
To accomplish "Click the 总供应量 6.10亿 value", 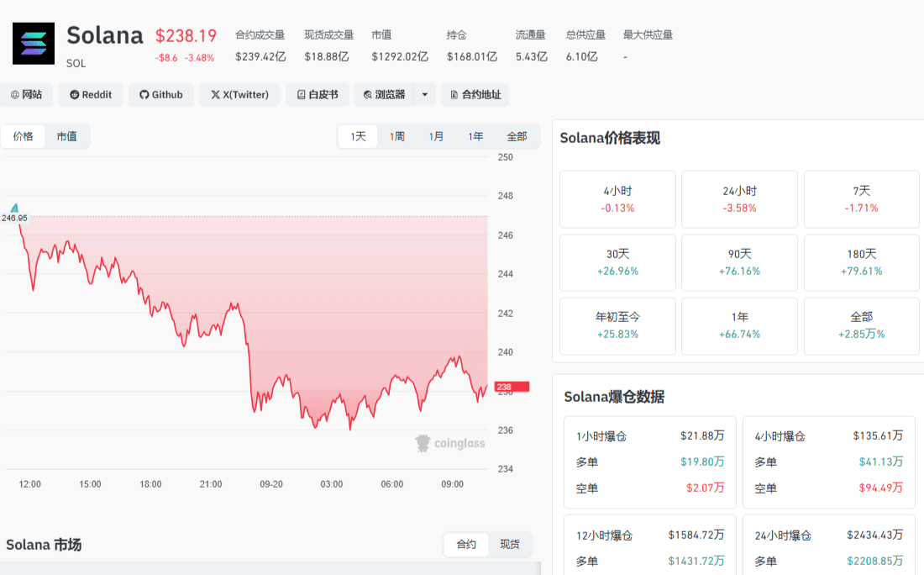I will coord(581,56).
